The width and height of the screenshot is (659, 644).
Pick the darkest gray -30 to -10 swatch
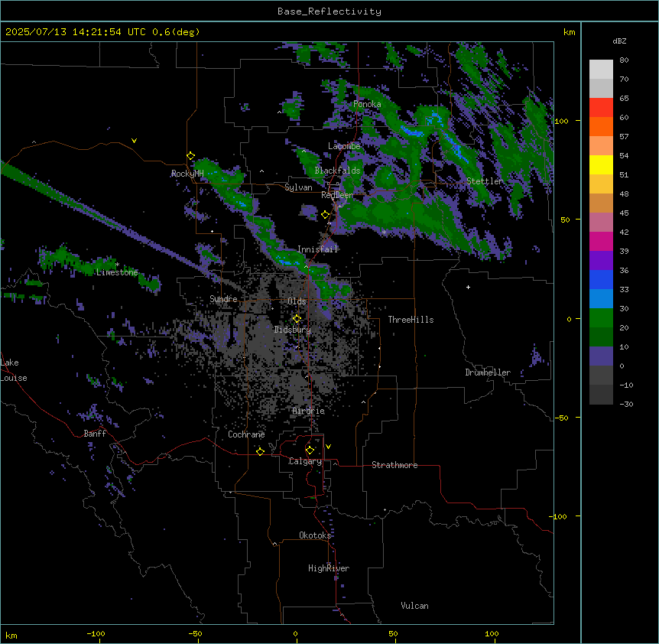click(x=601, y=395)
